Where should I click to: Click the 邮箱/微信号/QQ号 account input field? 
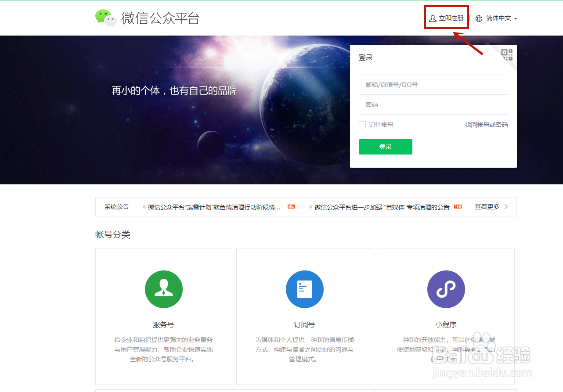(x=433, y=84)
